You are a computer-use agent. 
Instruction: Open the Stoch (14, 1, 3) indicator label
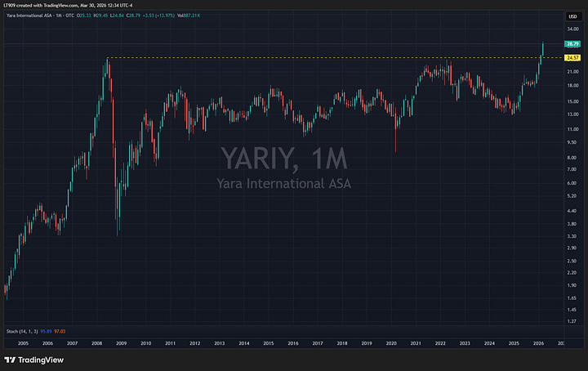click(x=22, y=332)
